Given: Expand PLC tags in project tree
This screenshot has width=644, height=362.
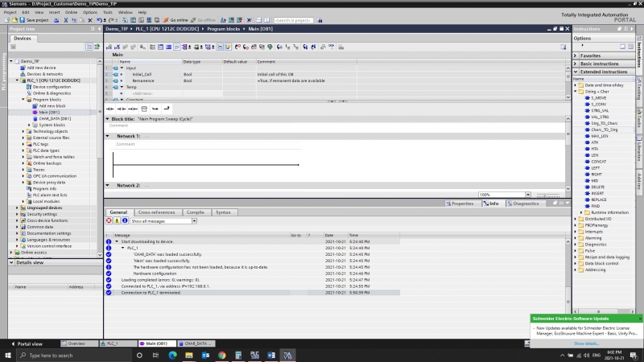Looking at the screenshot, I should coord(23,144).
